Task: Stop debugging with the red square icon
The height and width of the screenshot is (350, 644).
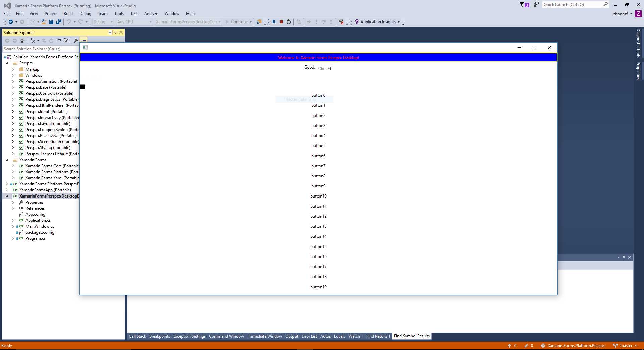Action: [281, 22]
